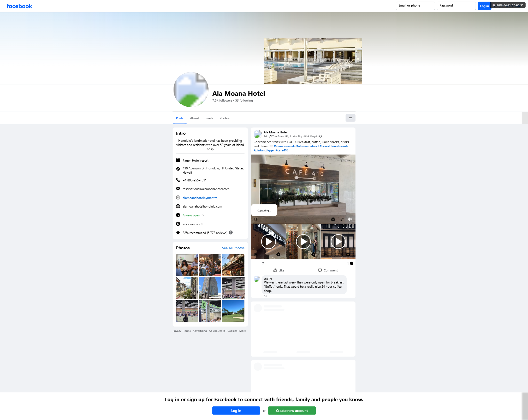
Task: Click the Ala Moana Hotel post author name
Action: pyautogui.click(x=275, y=132)
